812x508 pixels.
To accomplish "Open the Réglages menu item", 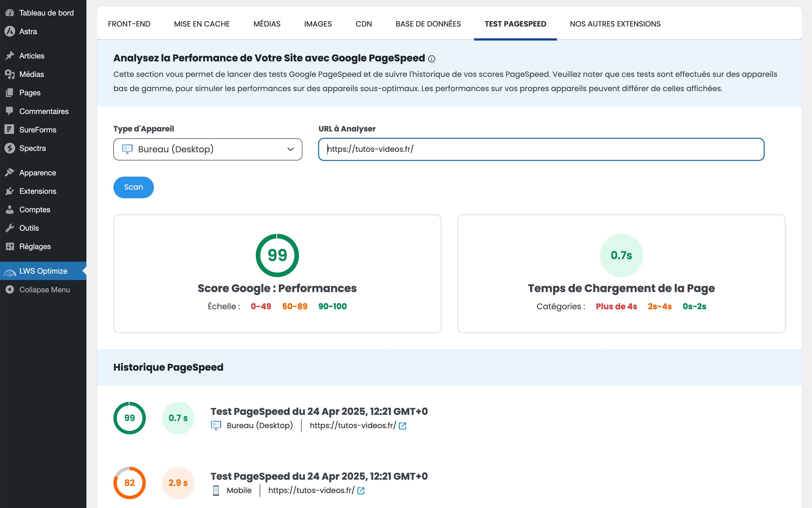I will tap(35, 246).
